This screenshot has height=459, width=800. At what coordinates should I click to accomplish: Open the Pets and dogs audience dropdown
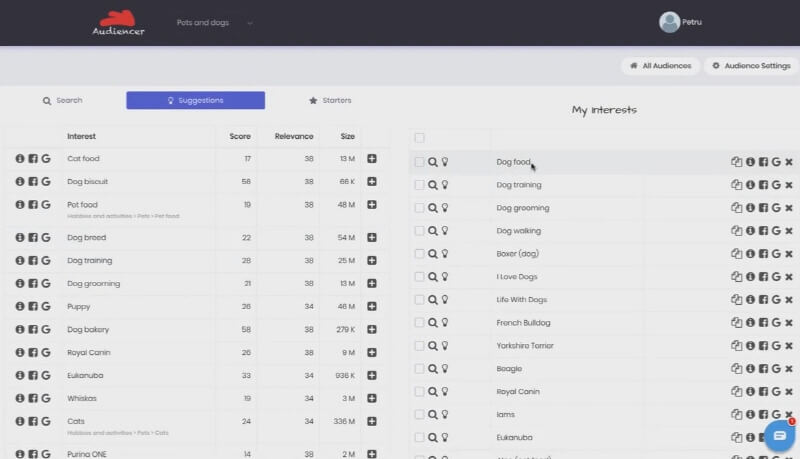click(x=214, y=22)
